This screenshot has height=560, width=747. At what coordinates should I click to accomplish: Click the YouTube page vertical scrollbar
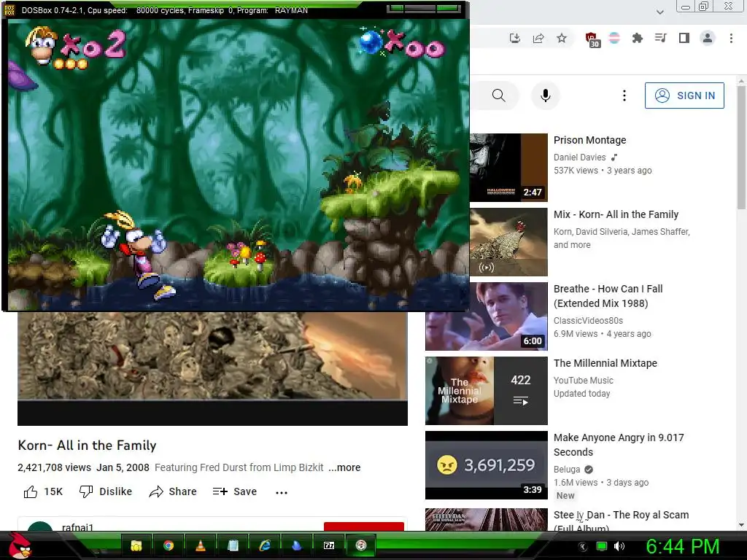[741, 147]
